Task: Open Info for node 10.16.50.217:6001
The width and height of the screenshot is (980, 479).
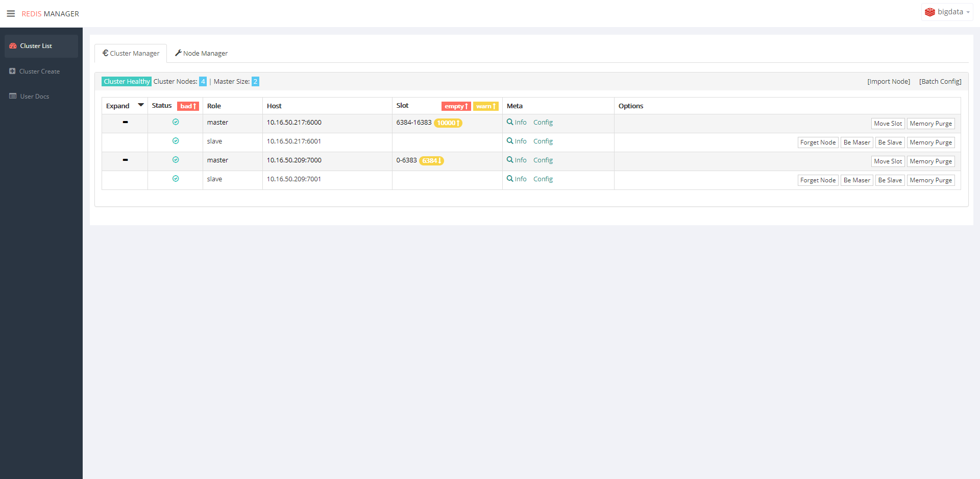Action: coord(517,141)
